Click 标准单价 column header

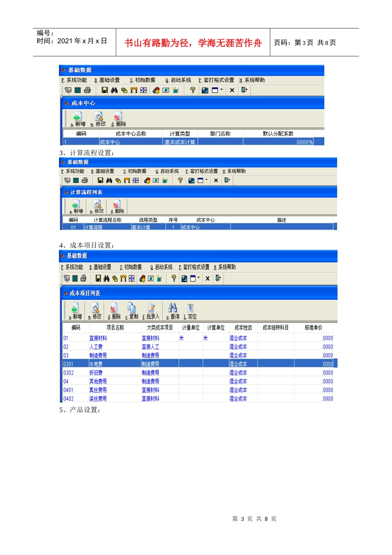click(x=314, y=327)
